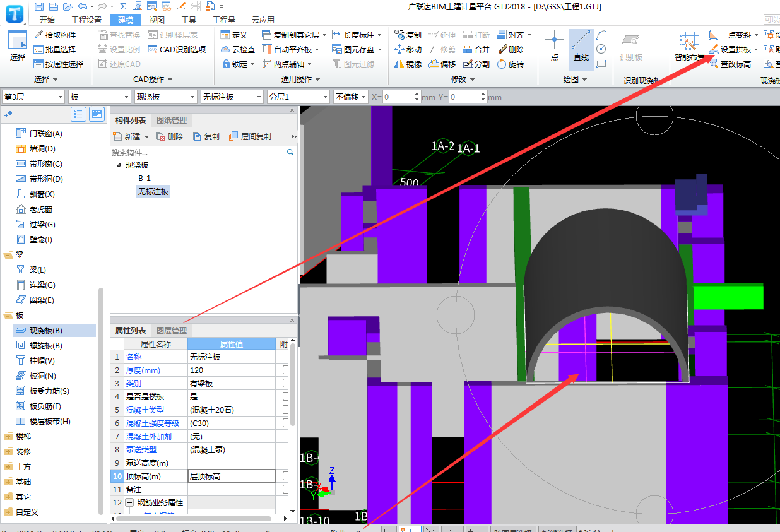Select the rectangle drawing tool icon
780x532 pixels.
[601, 64]
